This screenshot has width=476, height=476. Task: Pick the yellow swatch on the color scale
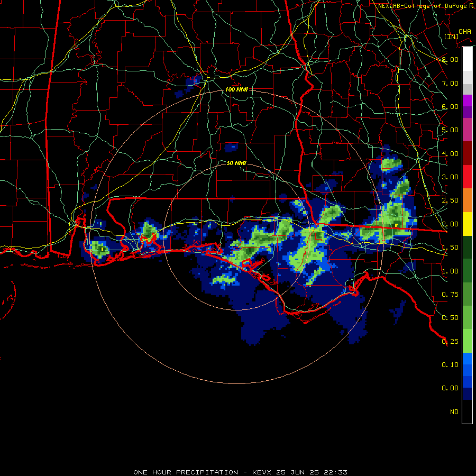467,224
